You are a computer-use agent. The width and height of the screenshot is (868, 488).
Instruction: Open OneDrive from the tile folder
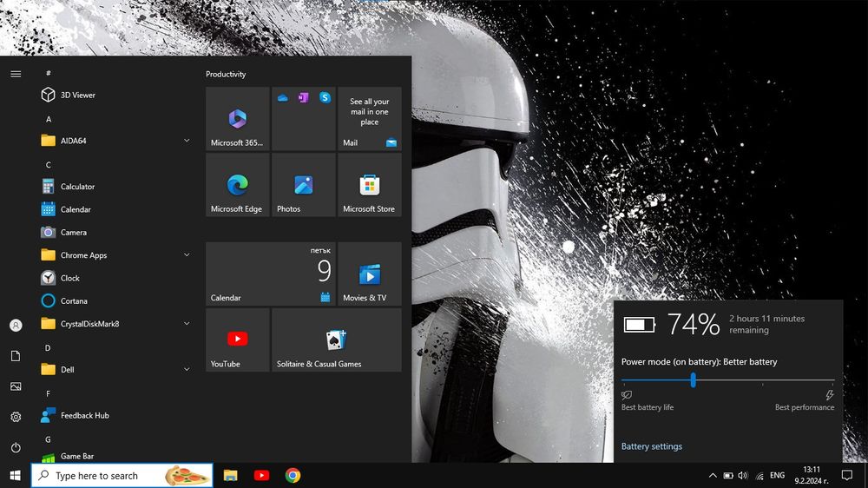(282, 98)
